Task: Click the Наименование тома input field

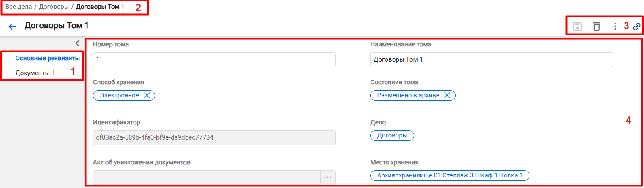Action: (x=491, y=59)
